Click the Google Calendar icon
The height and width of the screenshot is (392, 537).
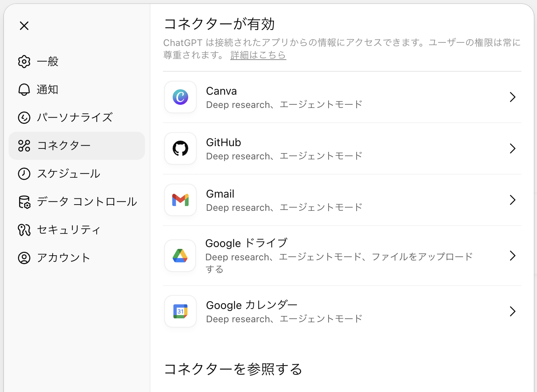coord(180,311)
